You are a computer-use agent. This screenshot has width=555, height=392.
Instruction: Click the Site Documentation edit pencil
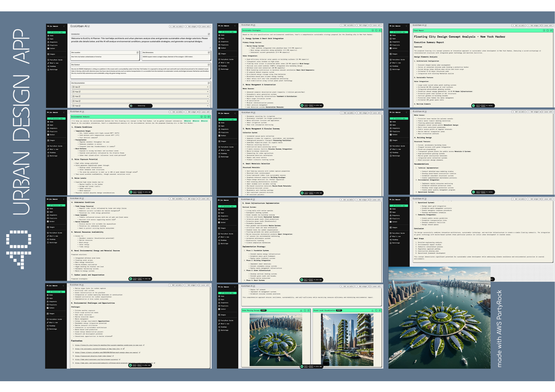coord(209,83)
